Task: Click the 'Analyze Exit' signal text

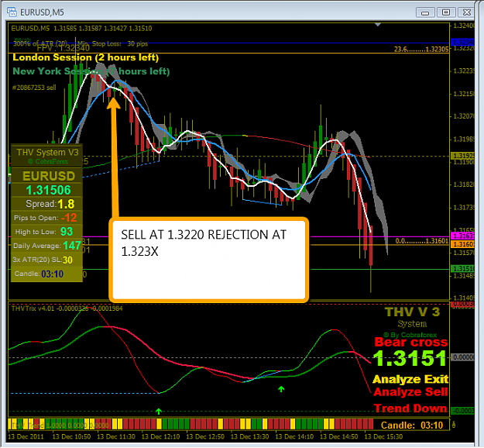Action: click(x=410, y=379)
